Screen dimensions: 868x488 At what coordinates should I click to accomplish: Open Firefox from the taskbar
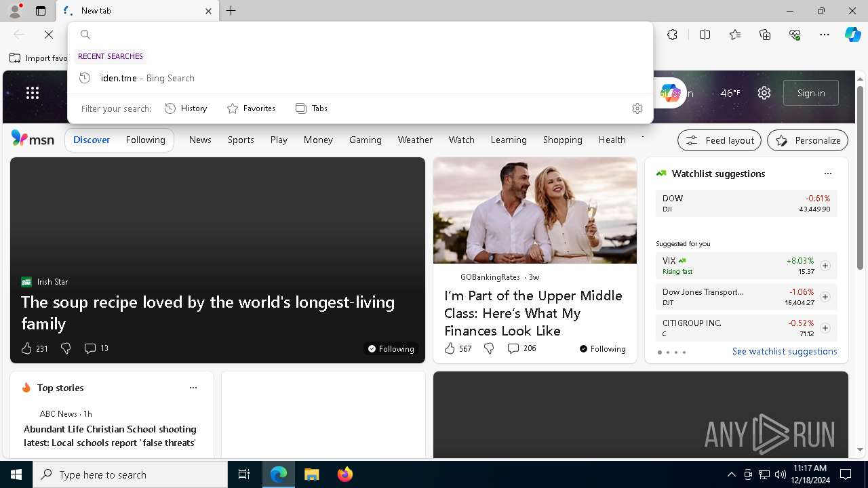click(344, 474)
